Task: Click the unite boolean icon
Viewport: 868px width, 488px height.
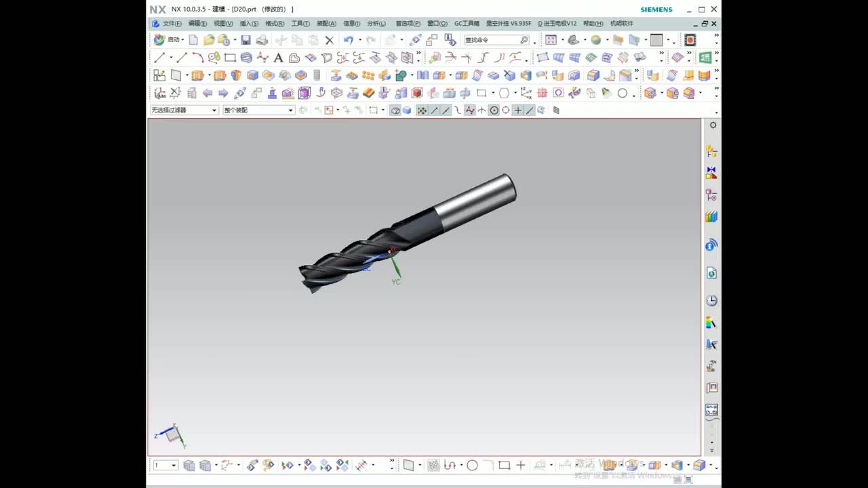Action: (x=401, y=75)
